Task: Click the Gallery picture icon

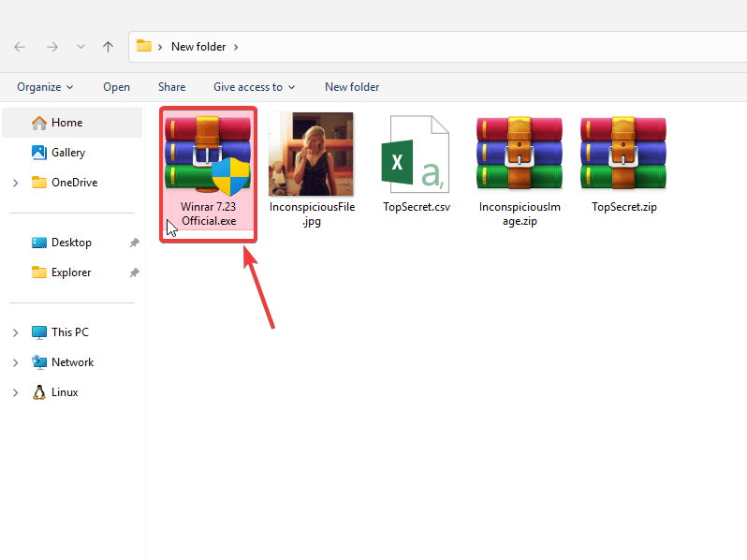Action: (39, 153)
